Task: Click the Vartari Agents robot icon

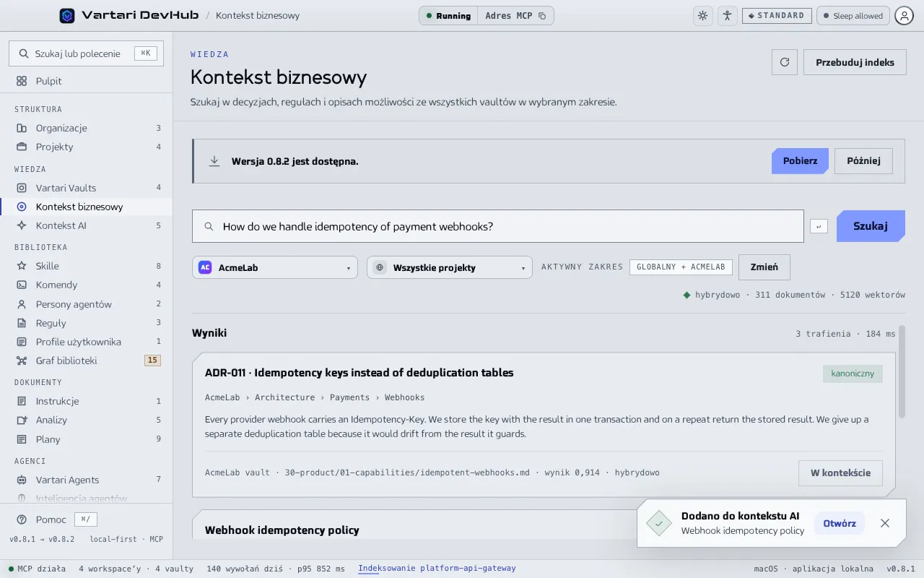Action: point(22,480)
